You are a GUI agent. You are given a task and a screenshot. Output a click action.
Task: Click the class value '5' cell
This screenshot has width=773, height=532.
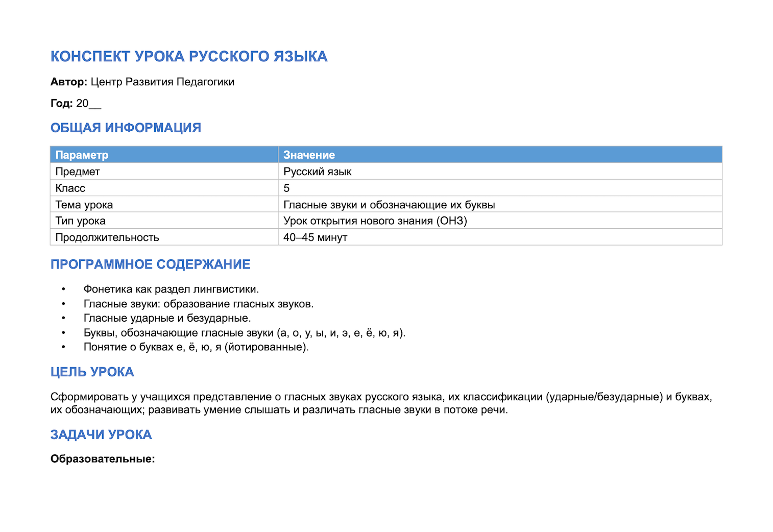pyautogui.click(x=500, y=188)
